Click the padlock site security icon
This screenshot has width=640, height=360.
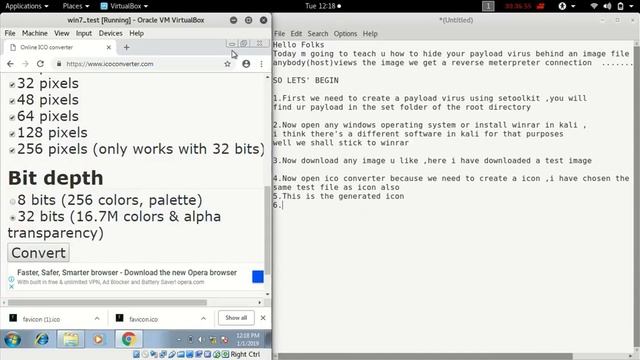point(59,64)
